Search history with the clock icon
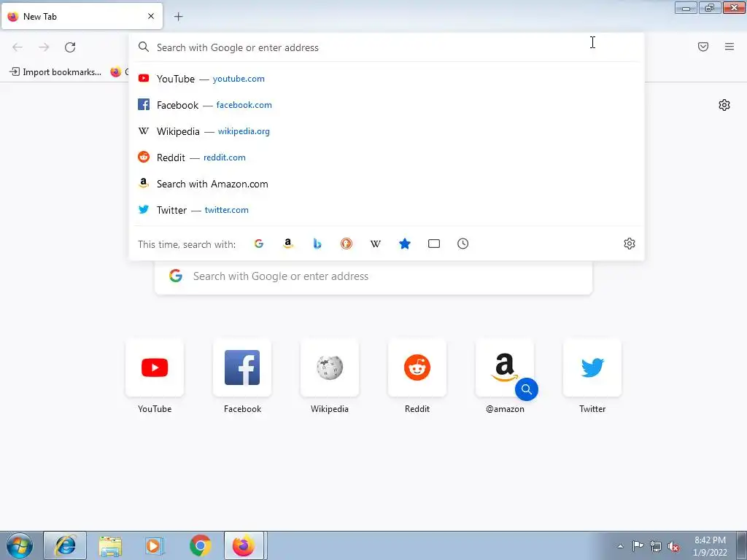747x560 pixels. click(463, 244)
